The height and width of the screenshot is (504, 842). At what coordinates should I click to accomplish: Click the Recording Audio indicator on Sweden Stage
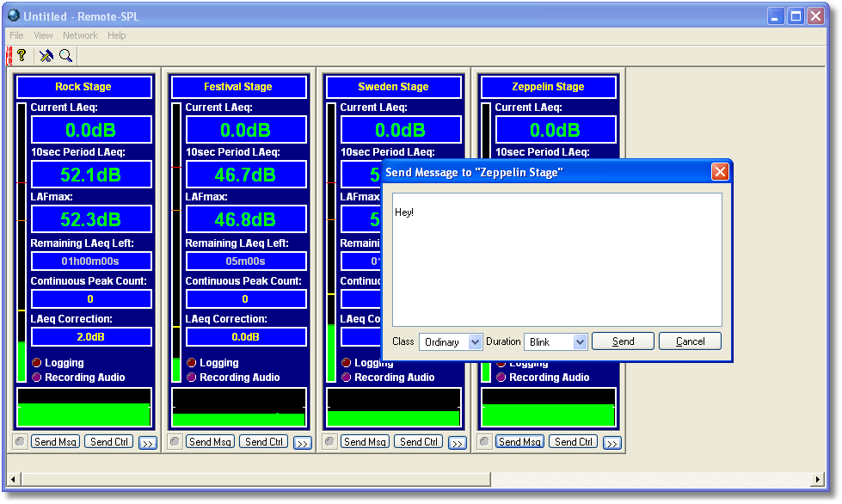(346, 378)
